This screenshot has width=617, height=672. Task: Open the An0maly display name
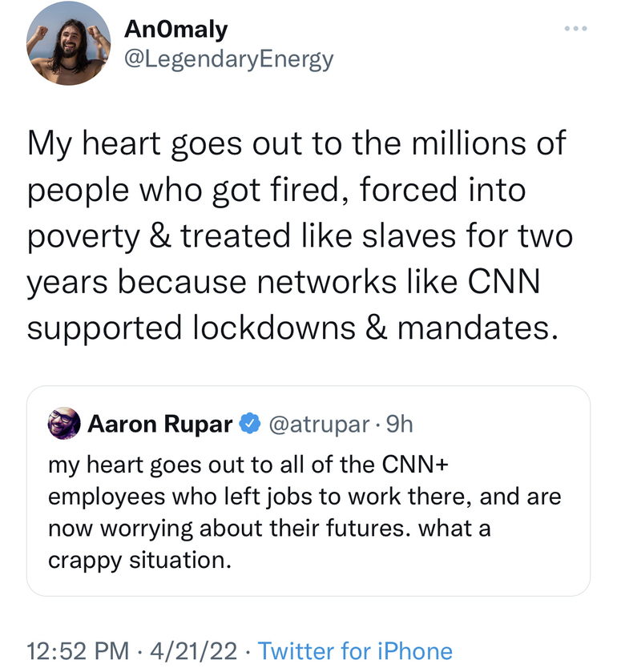[175, 30]
